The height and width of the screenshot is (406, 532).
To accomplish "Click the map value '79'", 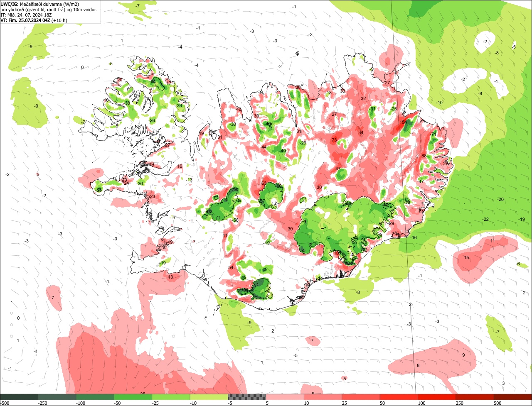I will pyautogui.click(x=234, y=190).
